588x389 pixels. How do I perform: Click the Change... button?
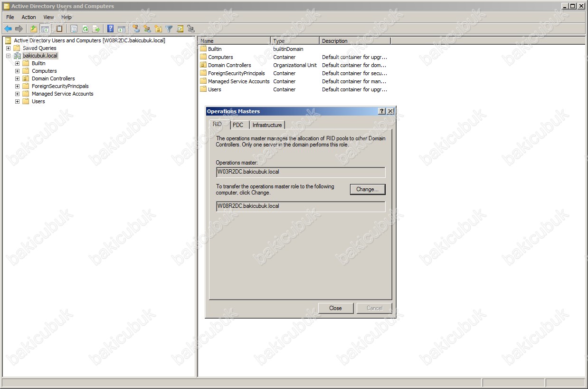(x=367, y=189)
